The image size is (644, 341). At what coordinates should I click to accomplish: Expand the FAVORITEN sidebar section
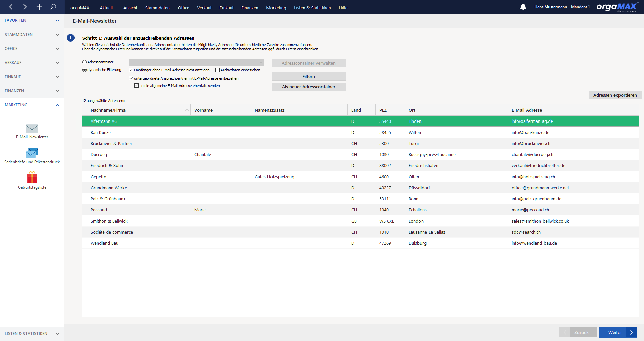[x=32, y=20]
